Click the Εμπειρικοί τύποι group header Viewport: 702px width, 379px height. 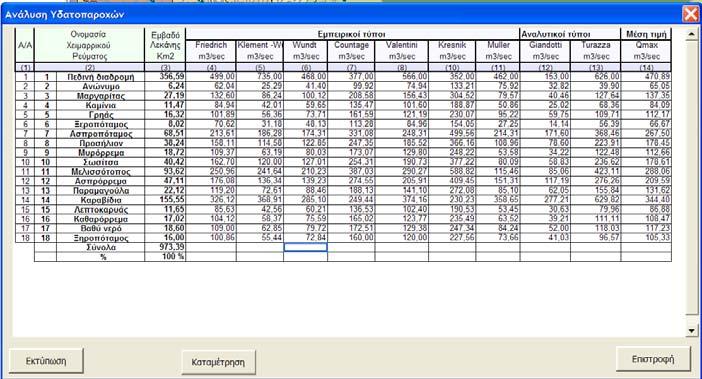[351, 34]
